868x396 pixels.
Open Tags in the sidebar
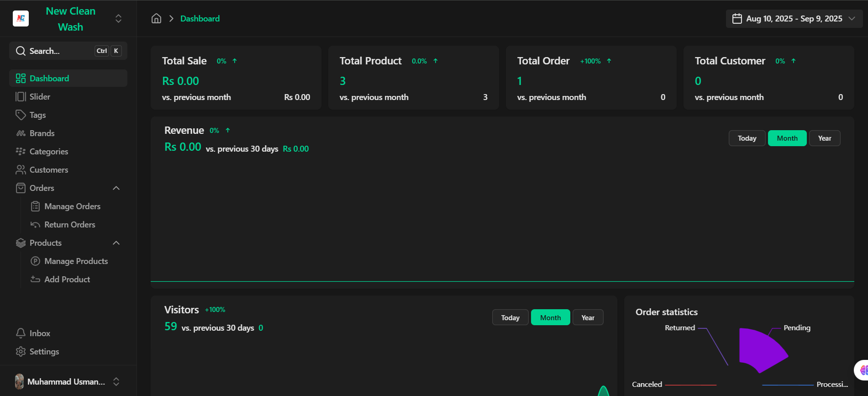68,115
